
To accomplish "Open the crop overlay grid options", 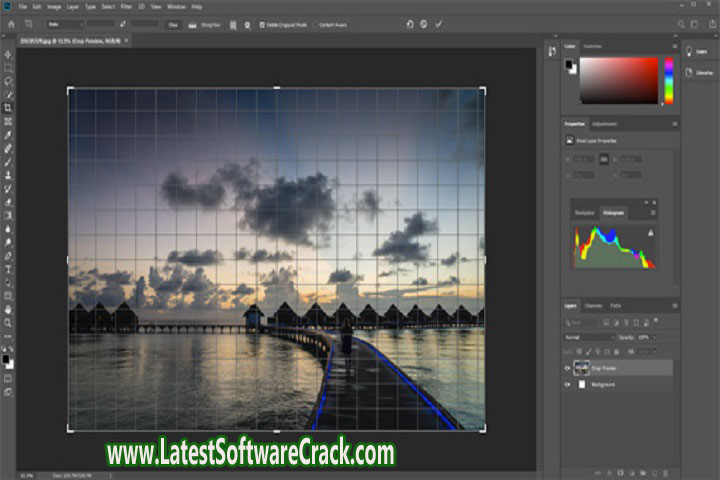I will 233,25.
